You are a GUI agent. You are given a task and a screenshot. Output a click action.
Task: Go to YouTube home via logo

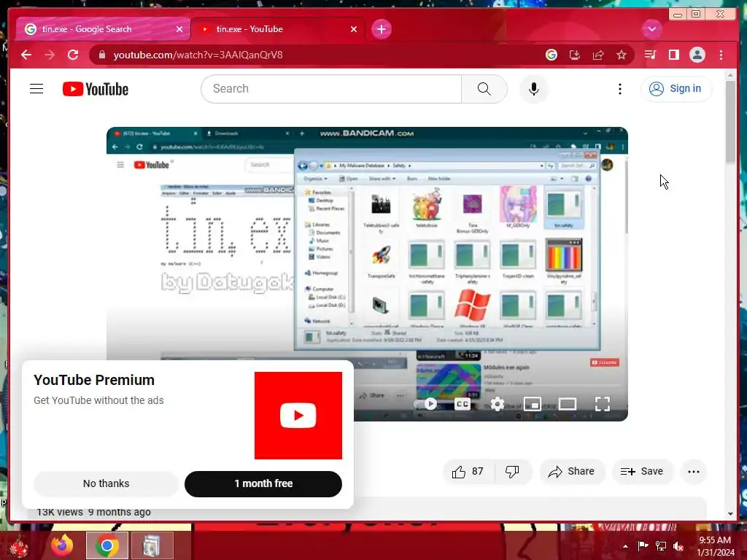click(96, 89)
